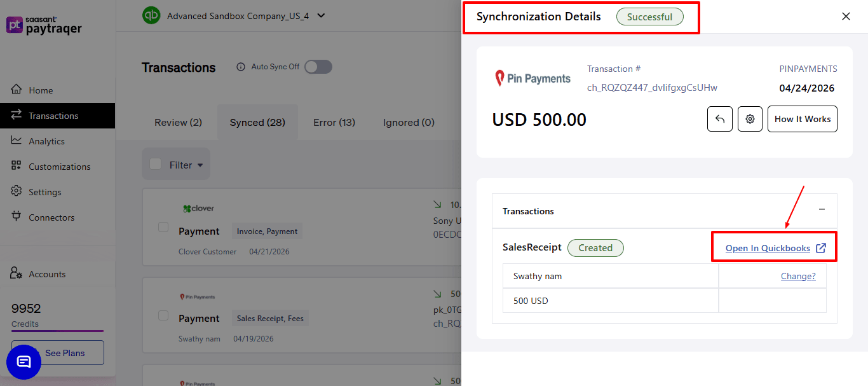Toggle Auto Sync on
This screenshot has width=868, height=386.
318,66
